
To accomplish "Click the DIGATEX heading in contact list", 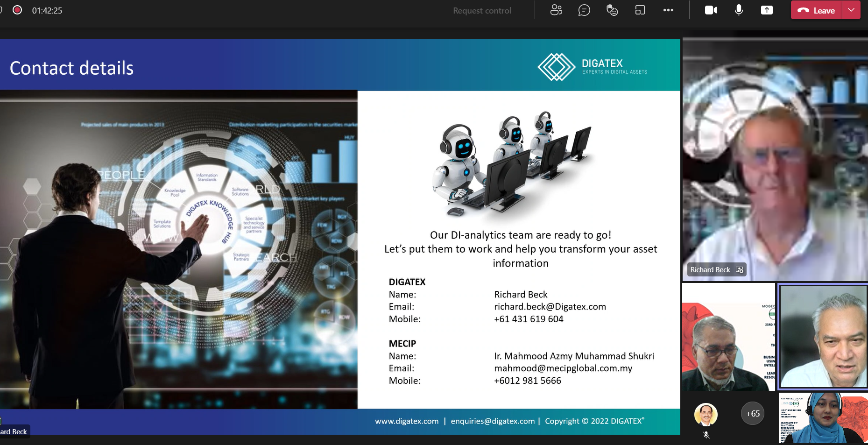I will [407, 282].
